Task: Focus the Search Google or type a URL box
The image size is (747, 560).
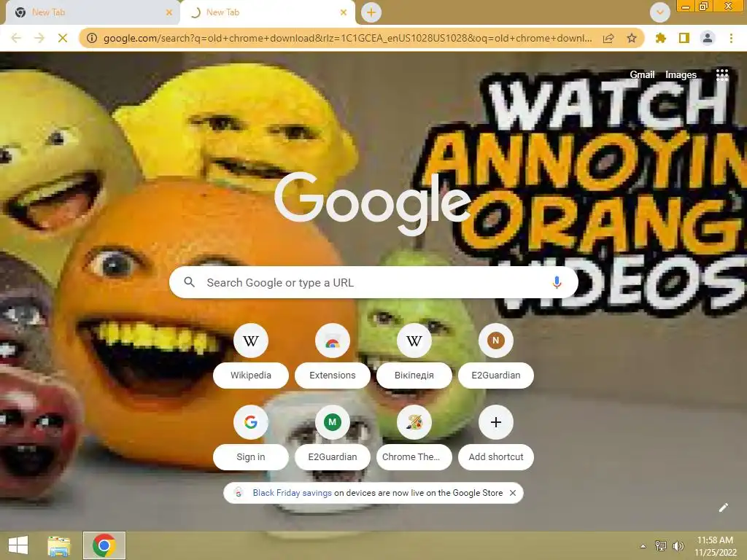Action: (373, 282)
